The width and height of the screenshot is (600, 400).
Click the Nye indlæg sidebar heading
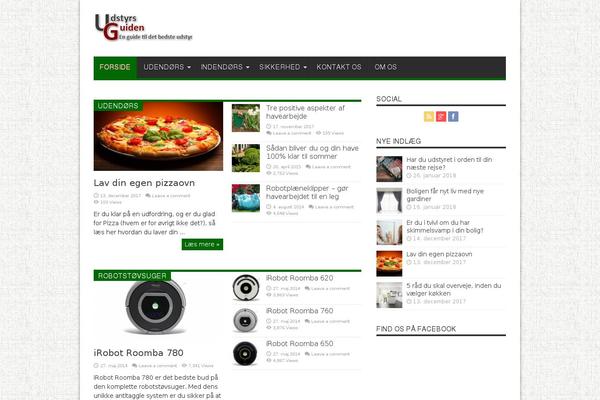coord(398,141)
